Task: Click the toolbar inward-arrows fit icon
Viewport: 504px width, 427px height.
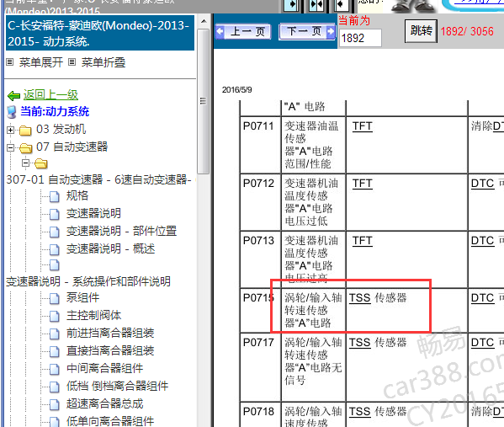Action: coord(316,5)
